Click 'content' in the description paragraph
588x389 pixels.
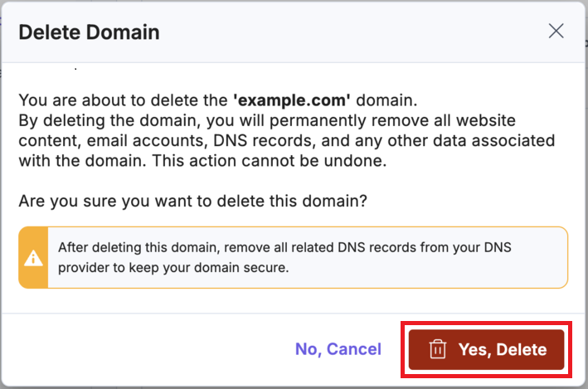[x=45, y=142]
